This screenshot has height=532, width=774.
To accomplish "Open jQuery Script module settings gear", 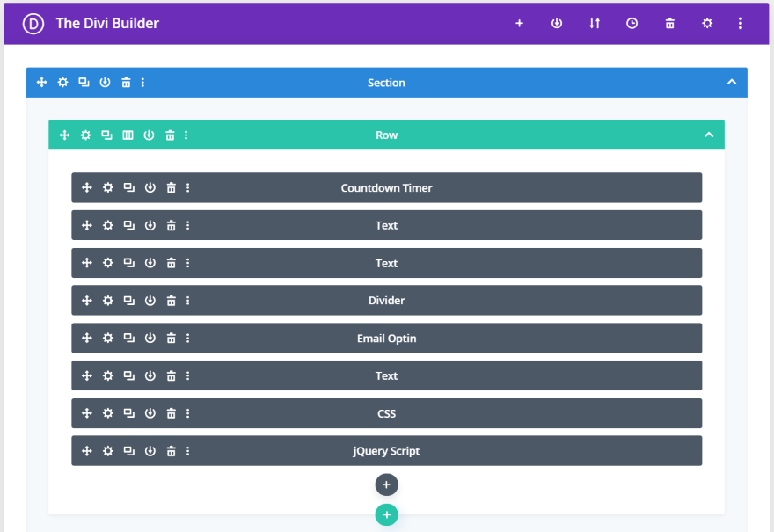I will [108, 451].
